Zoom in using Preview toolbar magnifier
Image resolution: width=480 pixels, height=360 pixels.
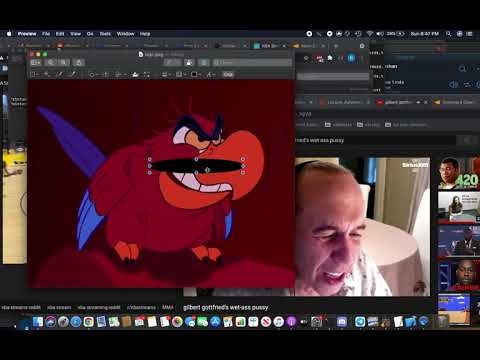63,62
